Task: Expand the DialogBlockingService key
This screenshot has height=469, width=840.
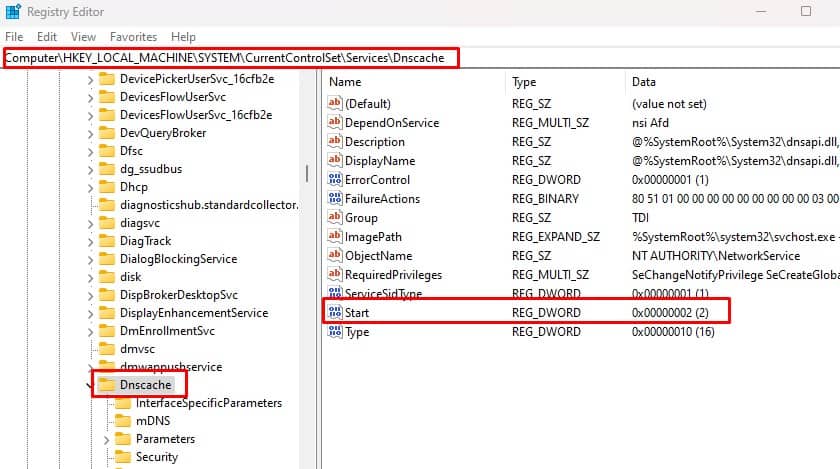Action: point(90,259)
